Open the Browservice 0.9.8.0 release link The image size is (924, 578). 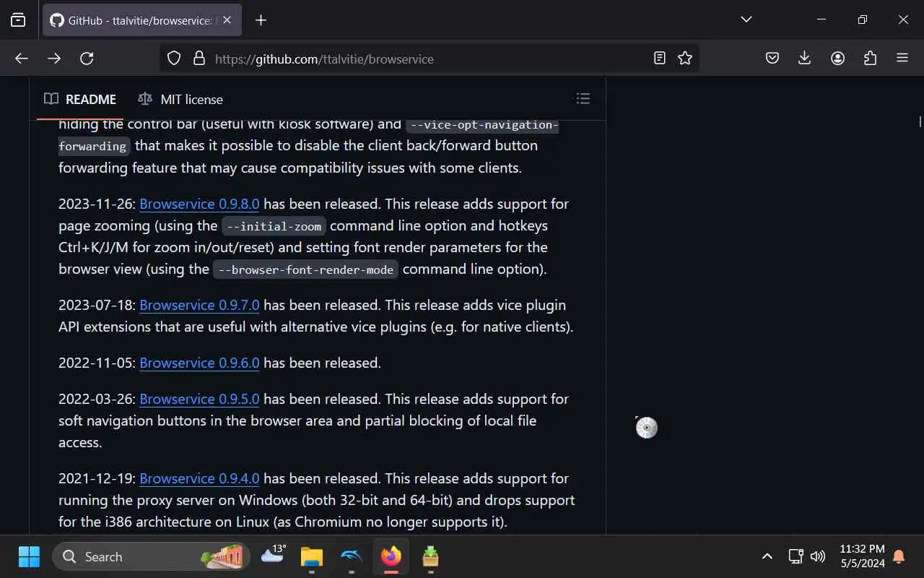199,204
